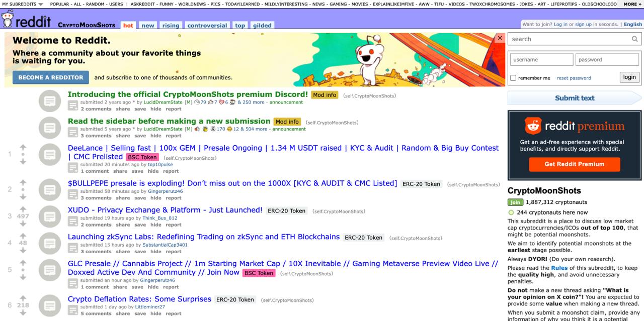Open user SubstantialCap3401 profile

point(165,245)
